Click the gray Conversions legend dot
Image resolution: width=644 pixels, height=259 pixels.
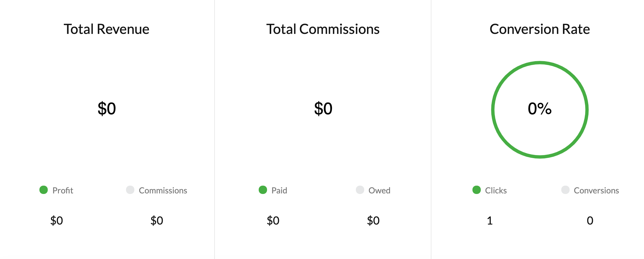point(565,190)
